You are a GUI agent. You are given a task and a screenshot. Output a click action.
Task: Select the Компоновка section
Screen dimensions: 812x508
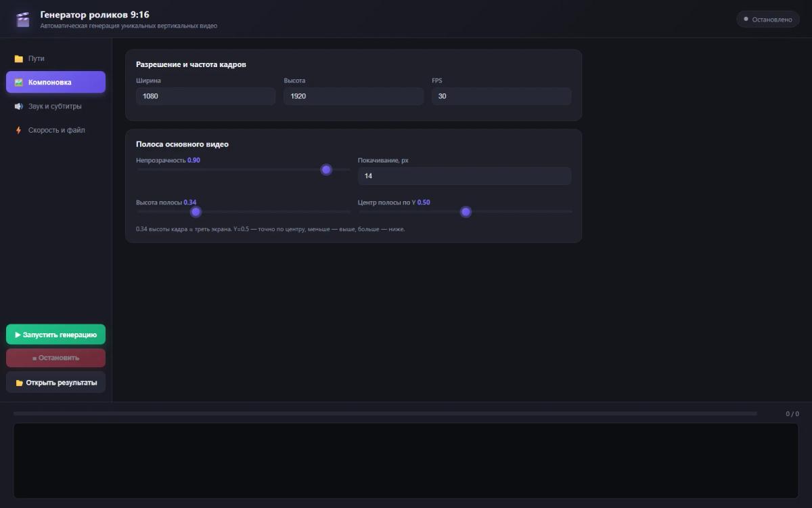(55, 82)
